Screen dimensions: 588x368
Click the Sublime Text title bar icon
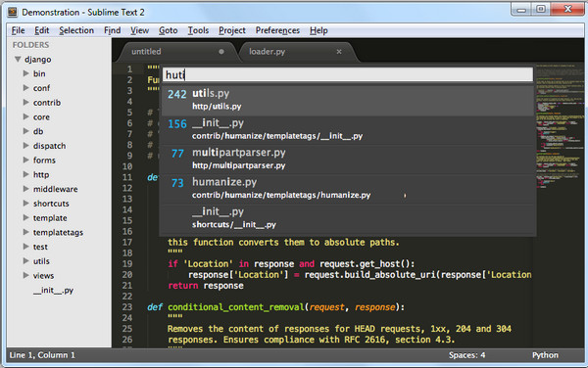pos(13,13)
